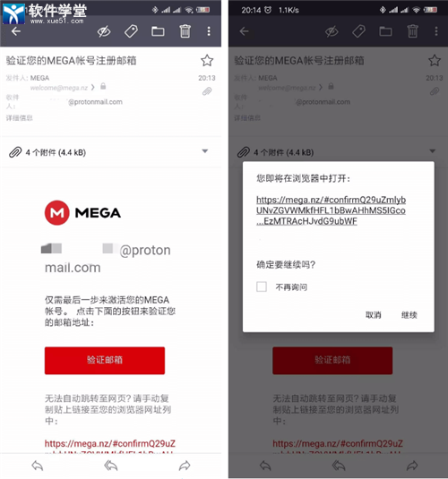The image size is (448, 479).
Task: Open the underlined mega.nz URL in dialog
Action: 331,210
